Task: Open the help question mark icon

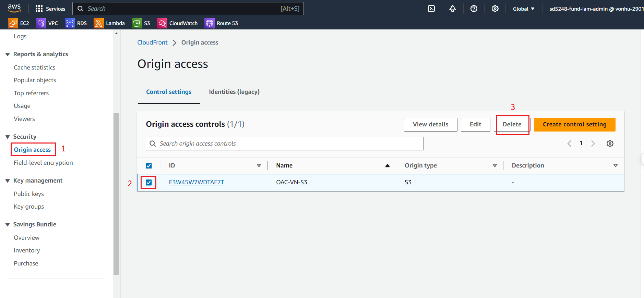Action: [x=474, y=9]
